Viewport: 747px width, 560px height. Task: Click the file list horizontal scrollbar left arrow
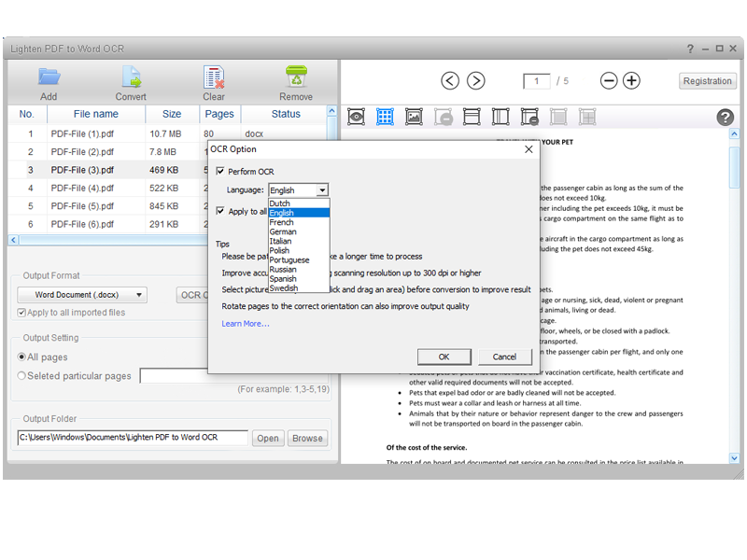(13, 240)
